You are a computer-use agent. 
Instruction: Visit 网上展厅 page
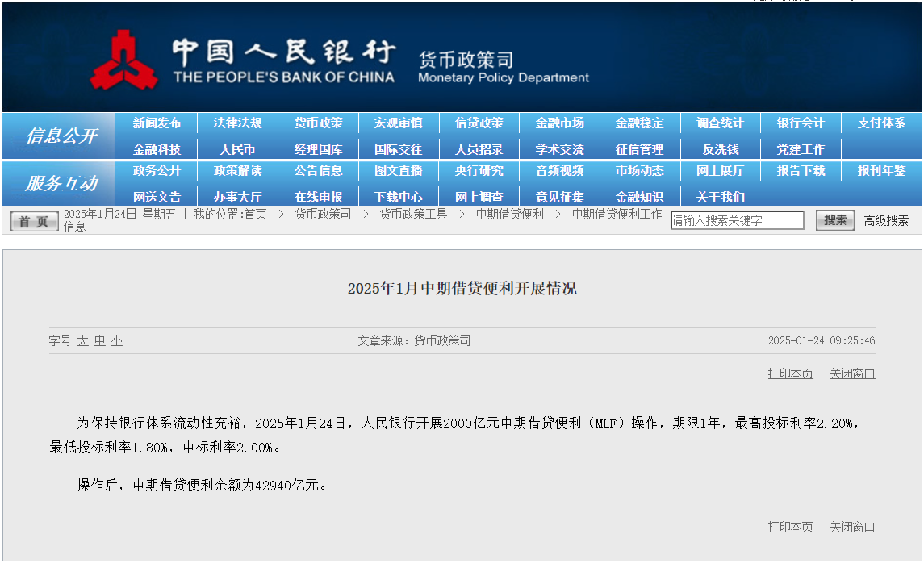pyautogui.click(x=720, y=171)
